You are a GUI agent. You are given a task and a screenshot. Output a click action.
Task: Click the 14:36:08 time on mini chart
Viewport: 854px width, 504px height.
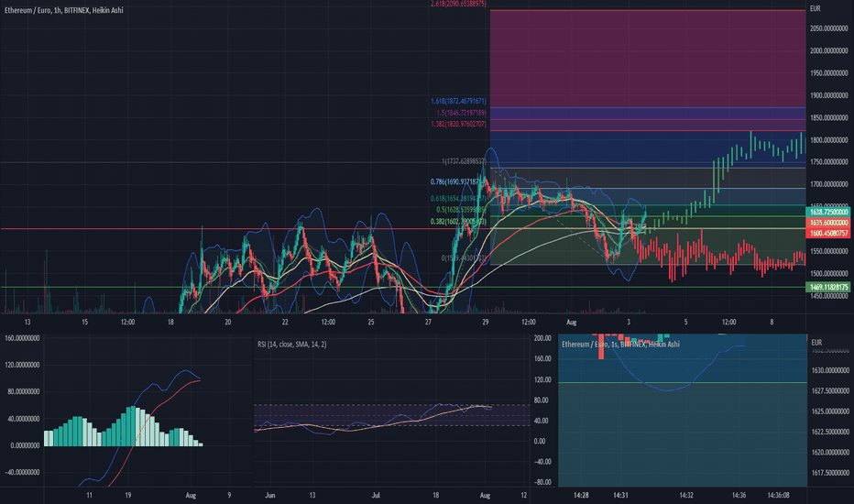[778, 495]
